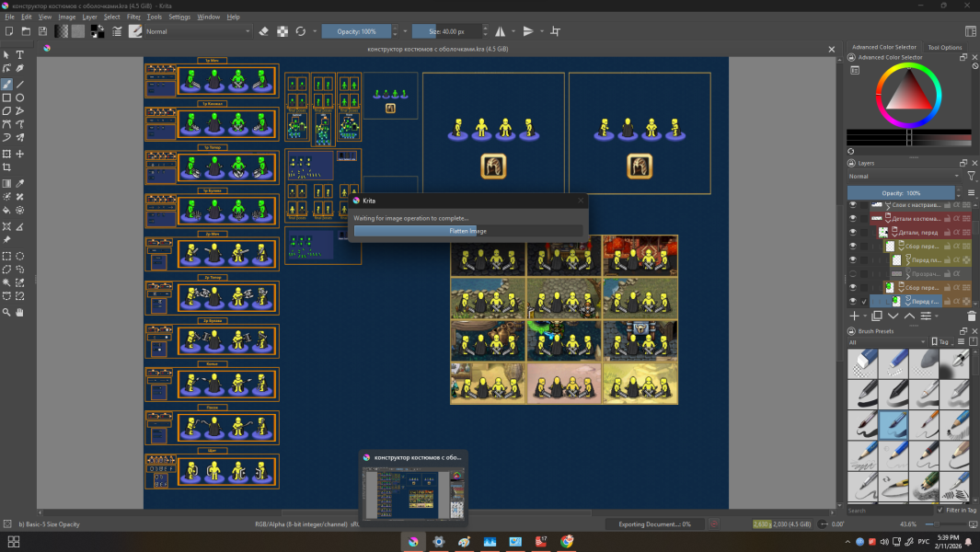
Task: Open the Settings menu
Action: tap(179, 17)
